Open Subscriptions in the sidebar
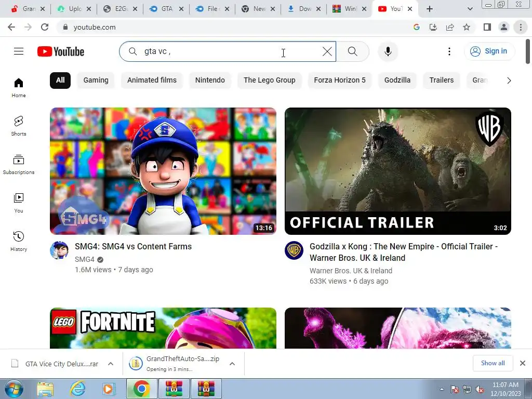The image size is (532, 399). 19,165
